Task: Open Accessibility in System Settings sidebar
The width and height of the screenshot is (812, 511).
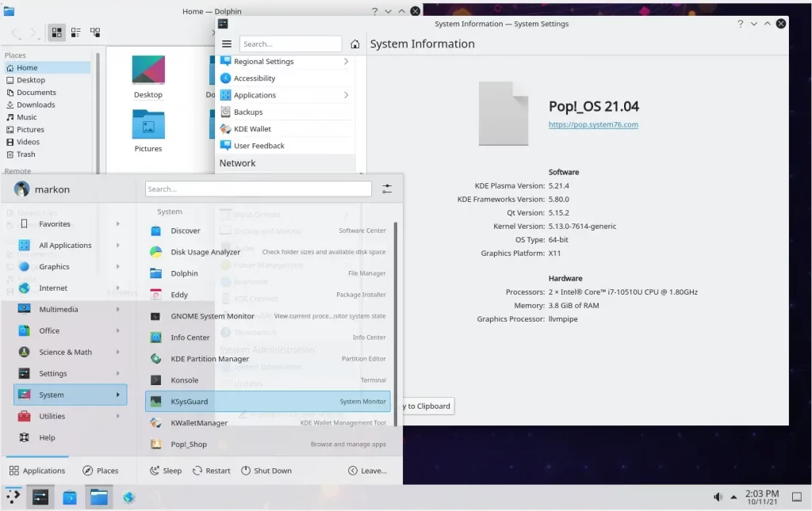Action: [285, 78]
